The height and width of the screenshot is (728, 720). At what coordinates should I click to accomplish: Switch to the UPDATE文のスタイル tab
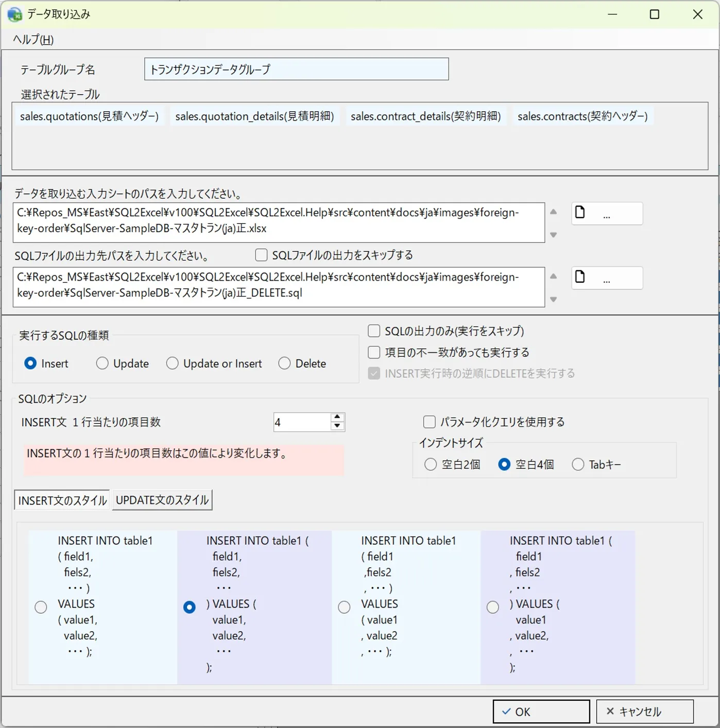click(x=162, y=500)
